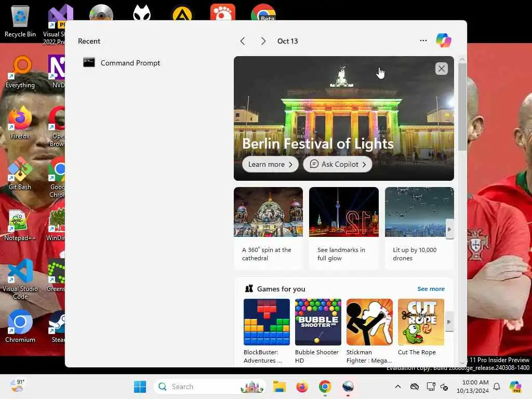532x399 pixels.
Task: Open clock showing 10:00 AM
Action: (x=473, y=387)
